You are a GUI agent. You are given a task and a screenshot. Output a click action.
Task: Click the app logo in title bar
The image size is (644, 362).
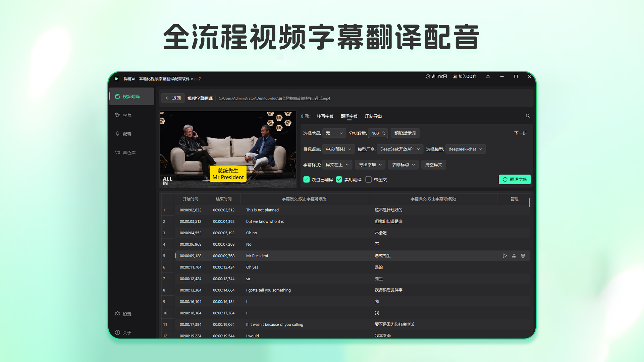pyautogui.click(x=116, y=79)
